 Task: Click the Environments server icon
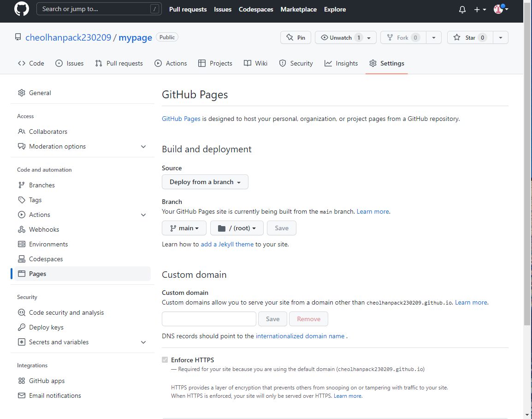[x=21, y=244]
